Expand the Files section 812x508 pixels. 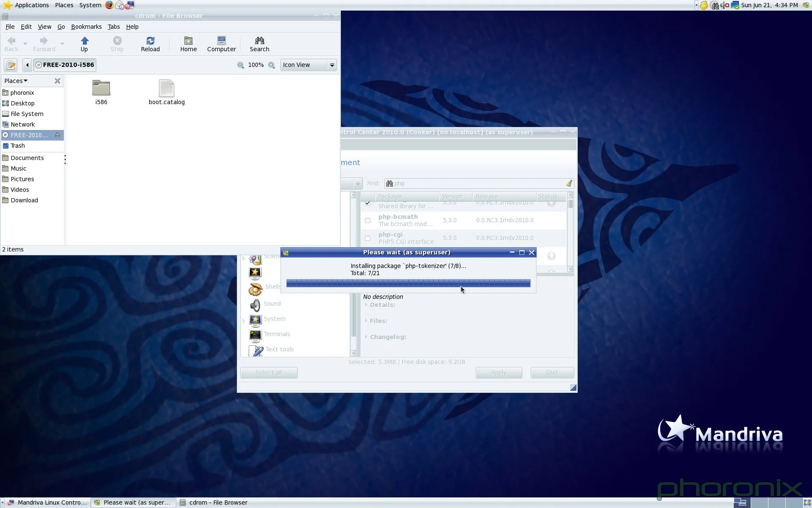click(x=366, y=321)
